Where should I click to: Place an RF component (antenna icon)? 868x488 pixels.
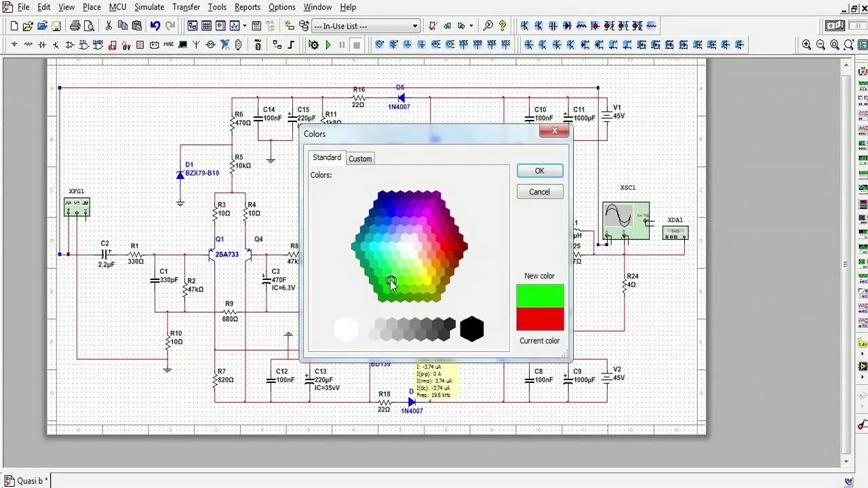point(196,45)
